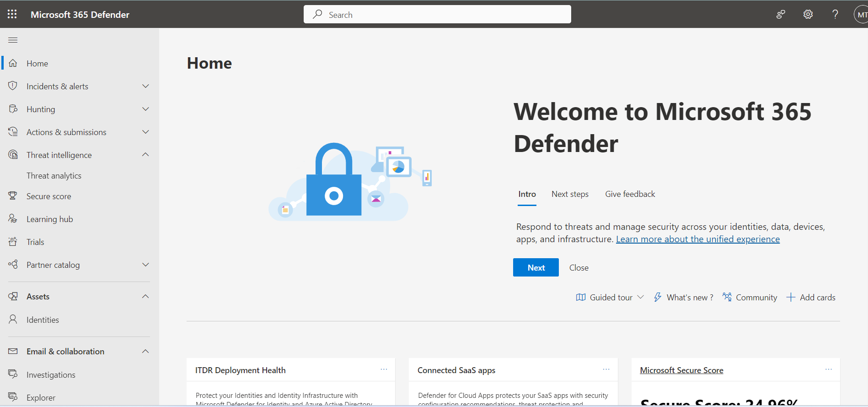Click Microsoft 365 Defender title
This screenshot has height=407, width=868.
pos(80,15)
